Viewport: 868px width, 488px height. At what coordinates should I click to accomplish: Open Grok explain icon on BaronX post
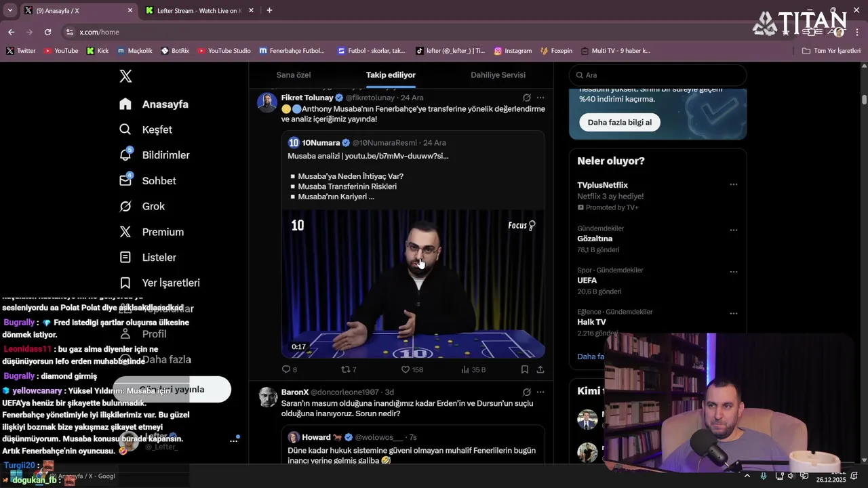click(527, 392)
